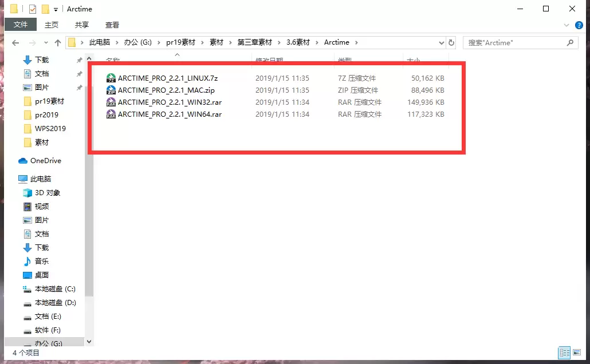This screenshot has width=590, height=364.
Task: Open 3D 对象 in navigation pane
Action: tap(48, 193)
